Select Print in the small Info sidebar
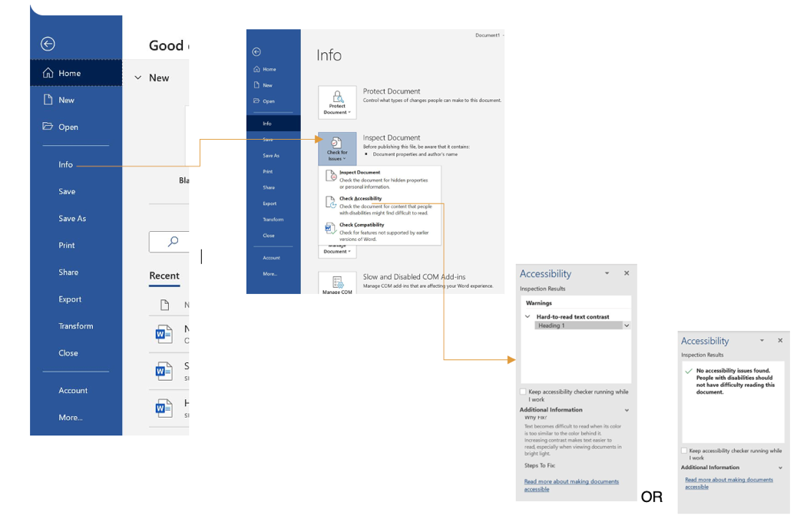Screen dimensions: 797x532 (x=268, y=172)
